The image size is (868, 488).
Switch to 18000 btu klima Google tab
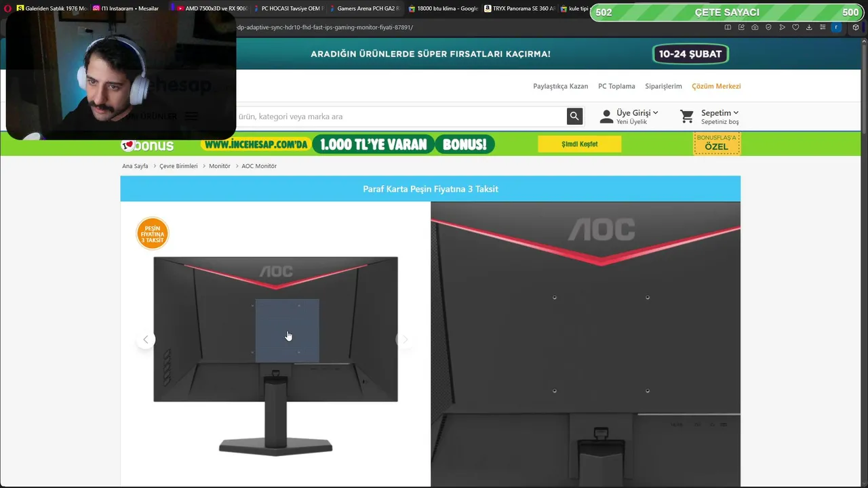pyautogui.click(x=442, y=9)
